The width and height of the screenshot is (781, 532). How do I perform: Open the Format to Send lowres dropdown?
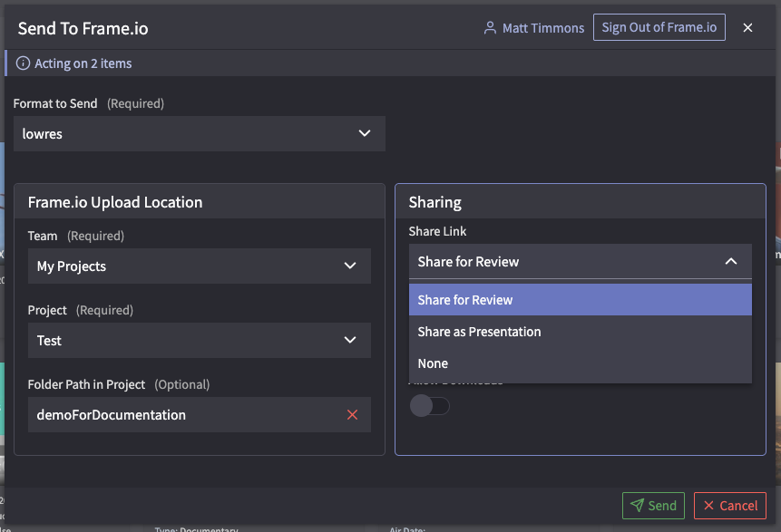pyautogui.click(x=200, y=134)
